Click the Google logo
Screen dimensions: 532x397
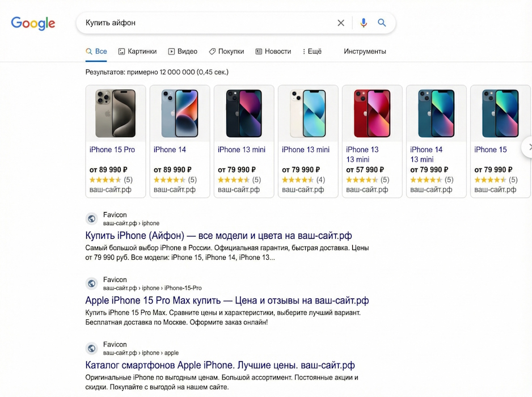click(x=33, y=23)
